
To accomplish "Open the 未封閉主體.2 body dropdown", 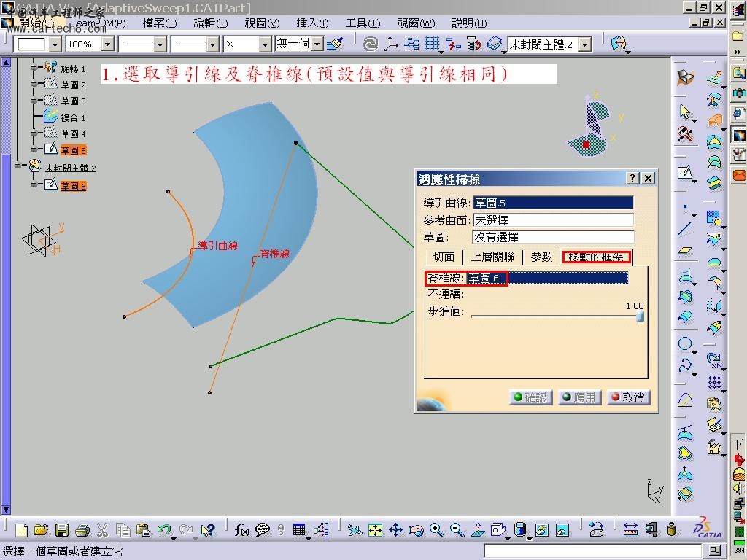I will (x=586, y=44).
